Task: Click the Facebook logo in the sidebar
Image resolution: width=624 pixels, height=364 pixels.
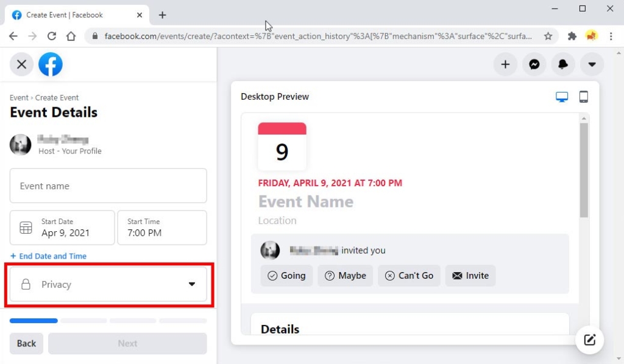Action: (x=51, y=64)
